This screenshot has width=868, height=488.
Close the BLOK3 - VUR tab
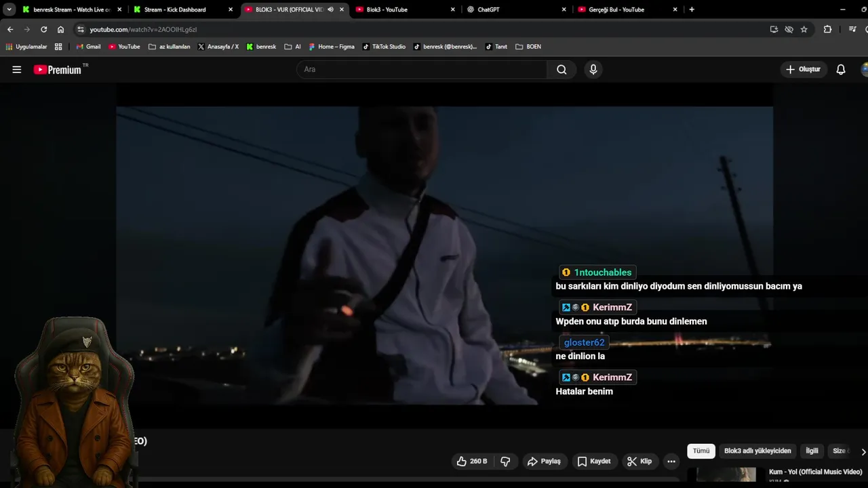point(342,9)
